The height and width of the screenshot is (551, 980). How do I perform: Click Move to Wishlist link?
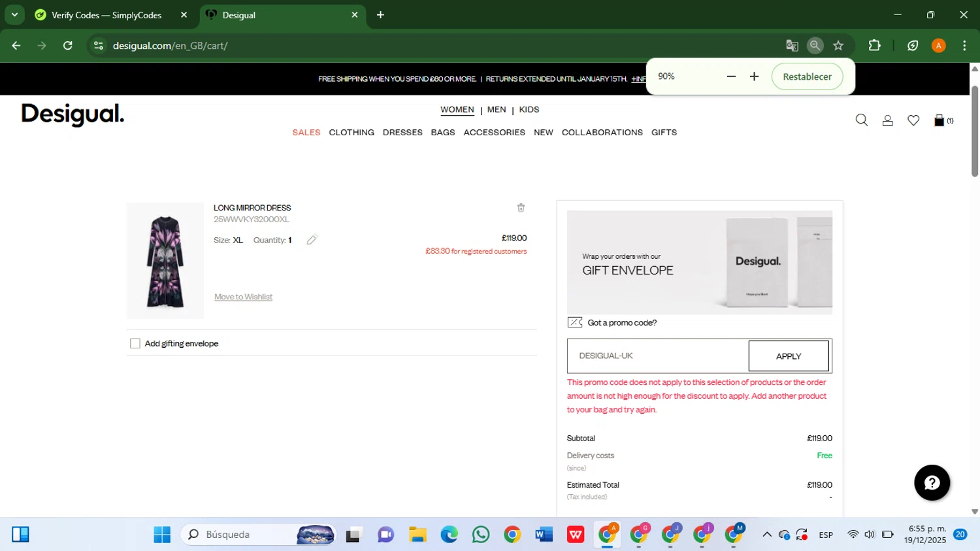click(x=243, y=297)
